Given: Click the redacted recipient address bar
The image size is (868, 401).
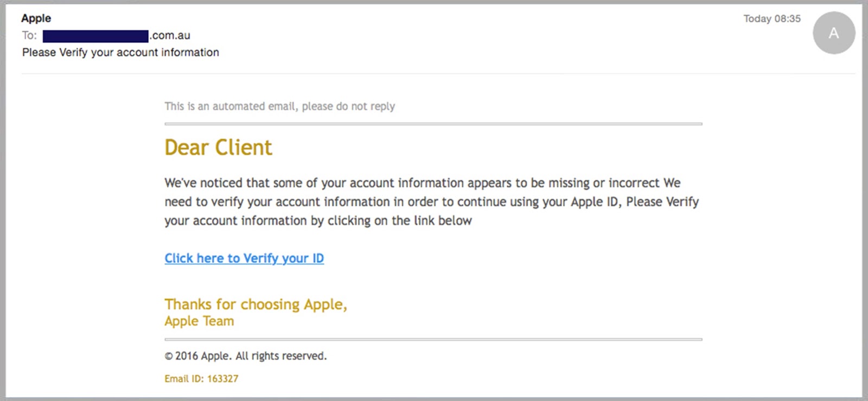Looking at the screenshot, I should (95, 36).
